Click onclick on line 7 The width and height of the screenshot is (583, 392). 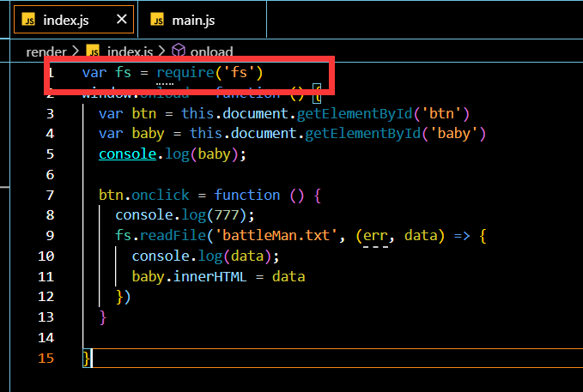[161, 195]
